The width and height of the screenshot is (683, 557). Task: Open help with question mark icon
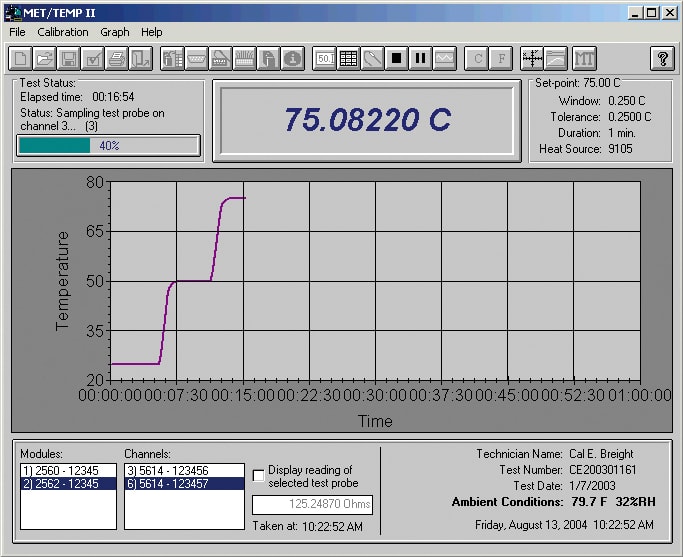662,58
